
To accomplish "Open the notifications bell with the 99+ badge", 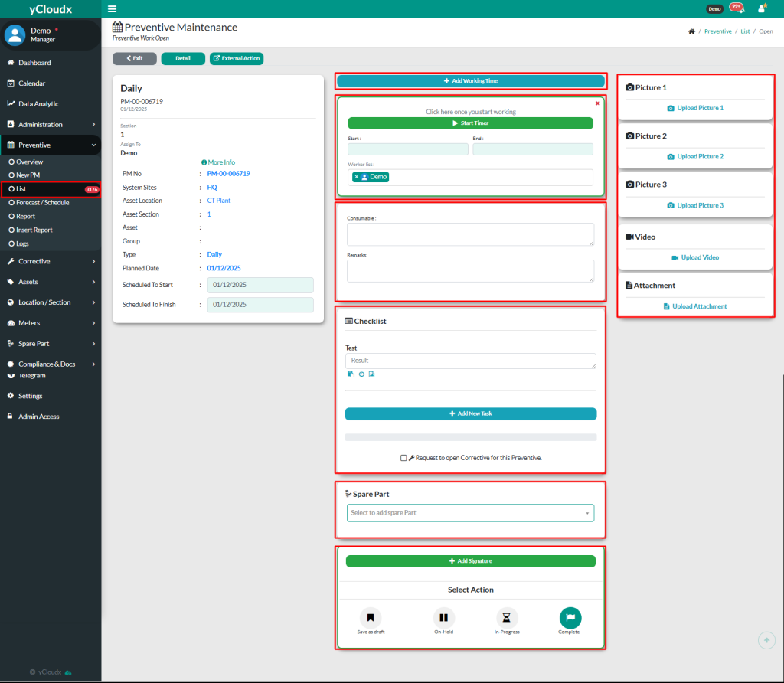I will click(x=736, y=8).
